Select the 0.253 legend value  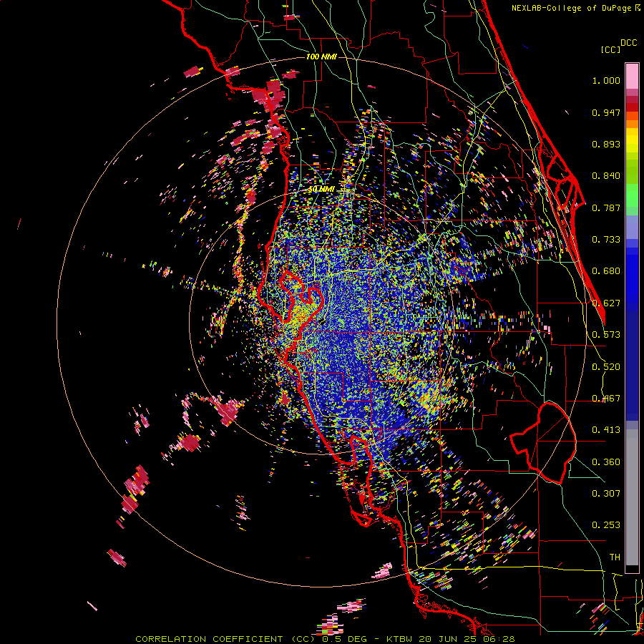click(606, 525)
